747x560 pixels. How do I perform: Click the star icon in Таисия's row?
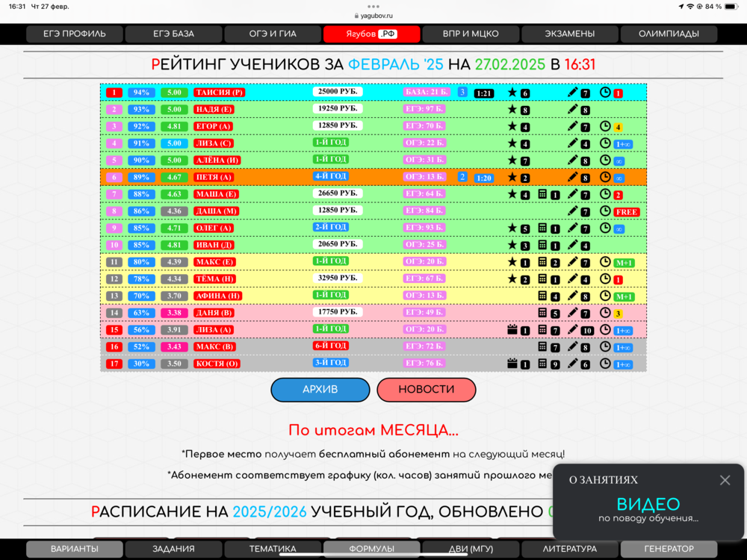pyautogui.click(x=512, y=93)
